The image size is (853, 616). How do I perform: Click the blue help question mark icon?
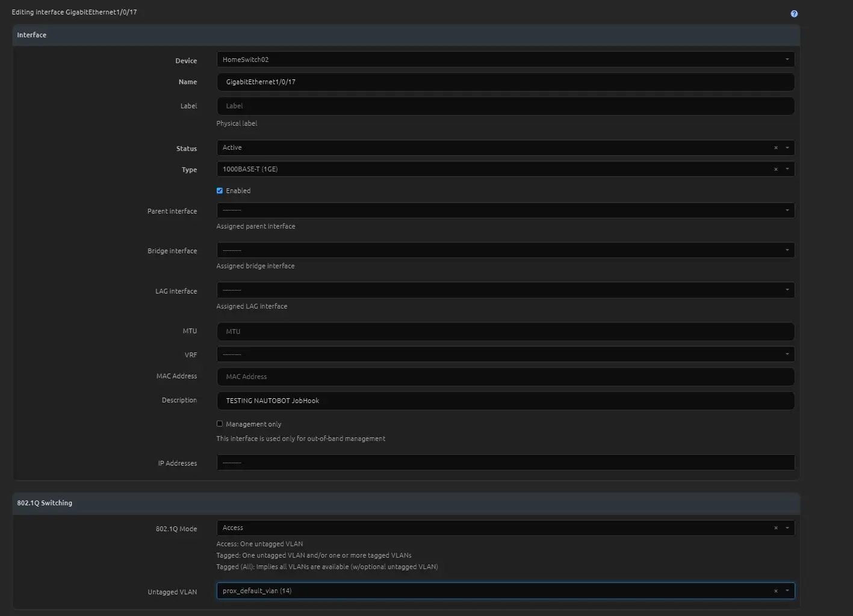(x=794, y=14)
